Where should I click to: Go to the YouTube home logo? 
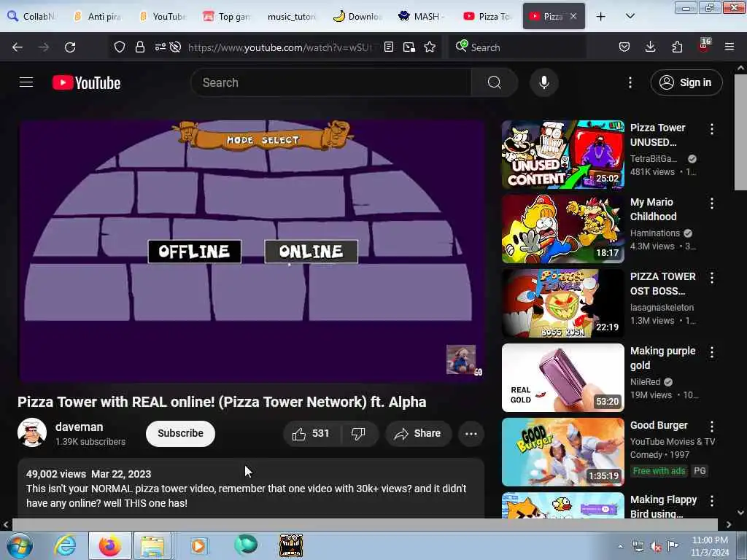pyautogui.click(x=86, y=82)
